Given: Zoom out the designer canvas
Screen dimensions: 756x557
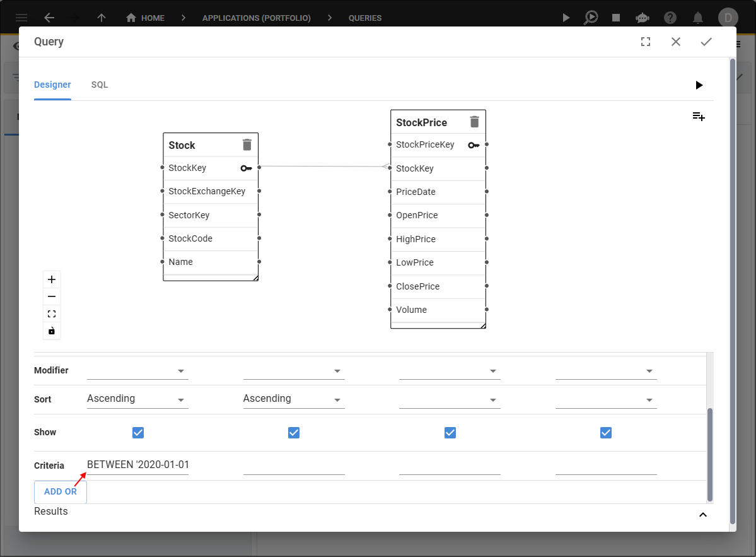Looking at the screenshot, I should (x=52, y=296).
